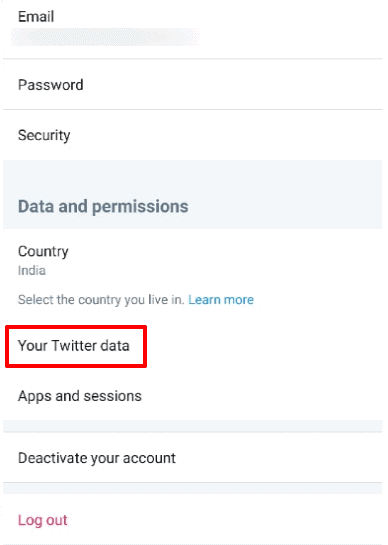Open the Country setting

(193, 260)
